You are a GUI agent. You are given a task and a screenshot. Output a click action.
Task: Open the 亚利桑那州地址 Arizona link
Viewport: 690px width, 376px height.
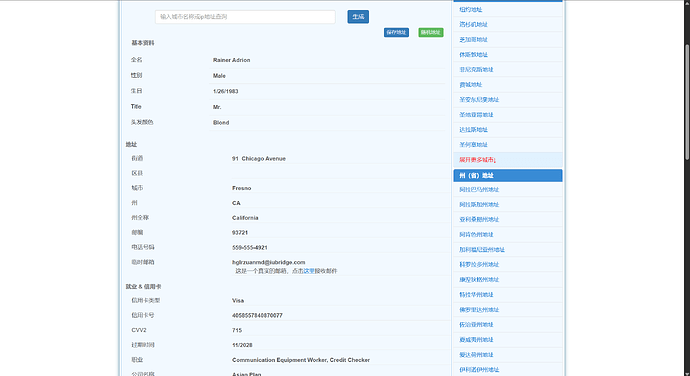click(479, 220)
